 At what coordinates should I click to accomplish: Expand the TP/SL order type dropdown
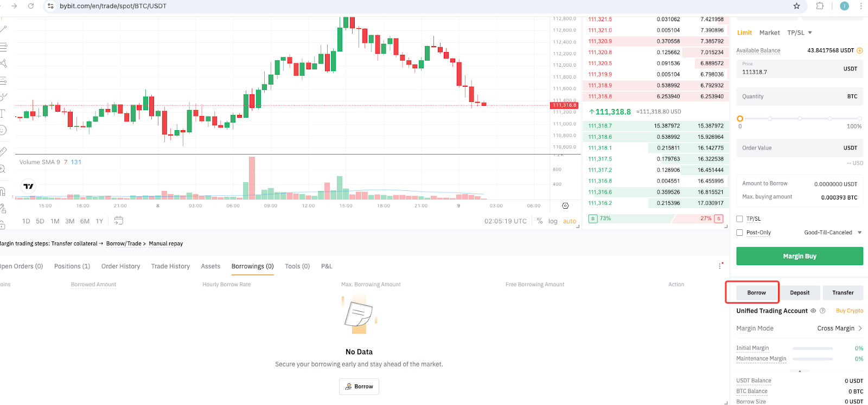coord(800,33)
